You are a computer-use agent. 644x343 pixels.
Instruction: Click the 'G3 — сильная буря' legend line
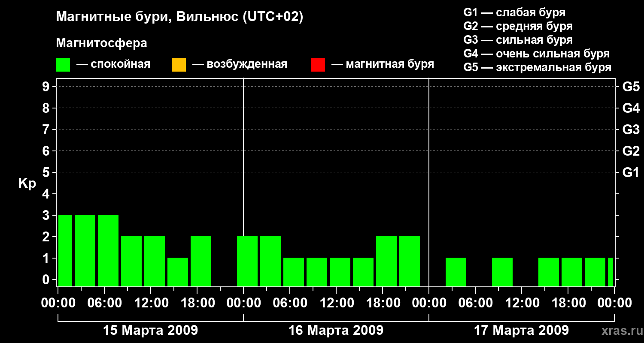(518, 40)
